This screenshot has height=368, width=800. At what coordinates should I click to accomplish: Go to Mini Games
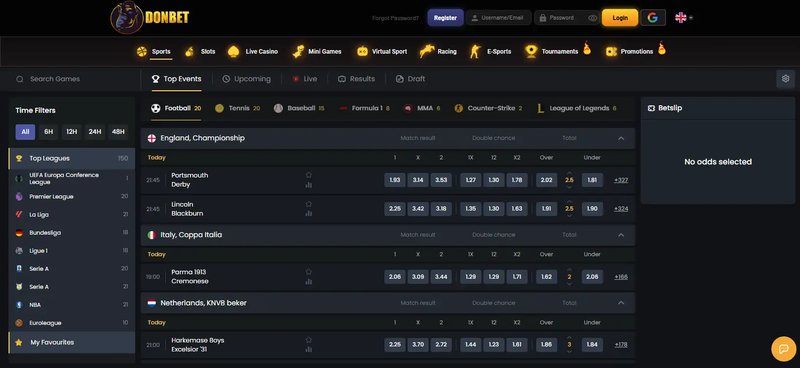(x=317, y=51)
